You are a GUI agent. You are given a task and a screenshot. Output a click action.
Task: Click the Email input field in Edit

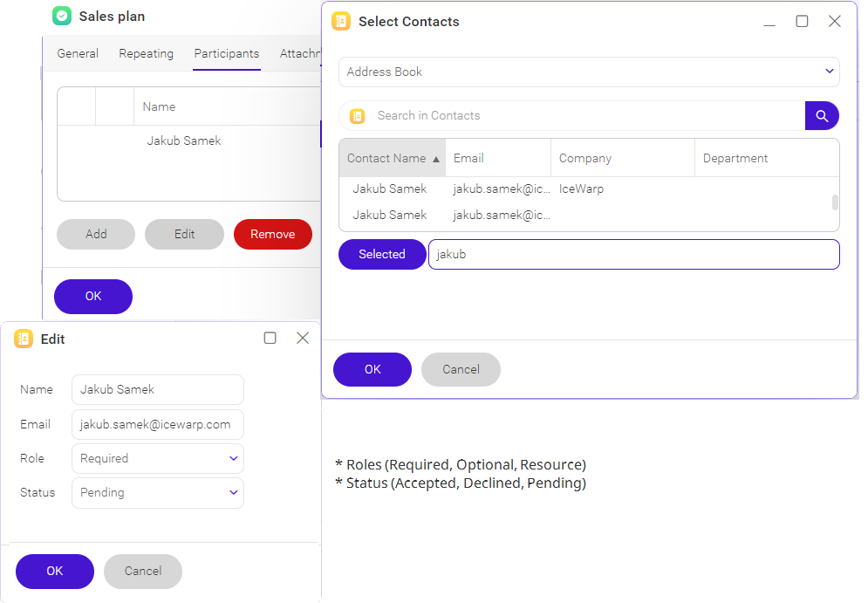click(158, 424)
